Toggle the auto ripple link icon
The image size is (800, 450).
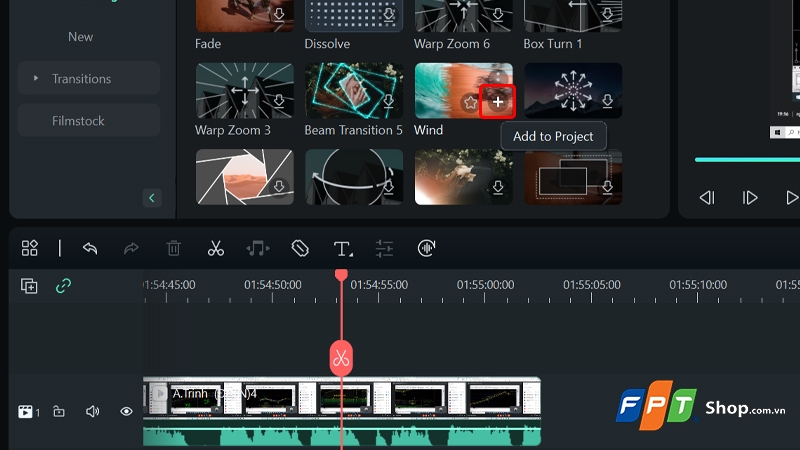tap(63, 286)
